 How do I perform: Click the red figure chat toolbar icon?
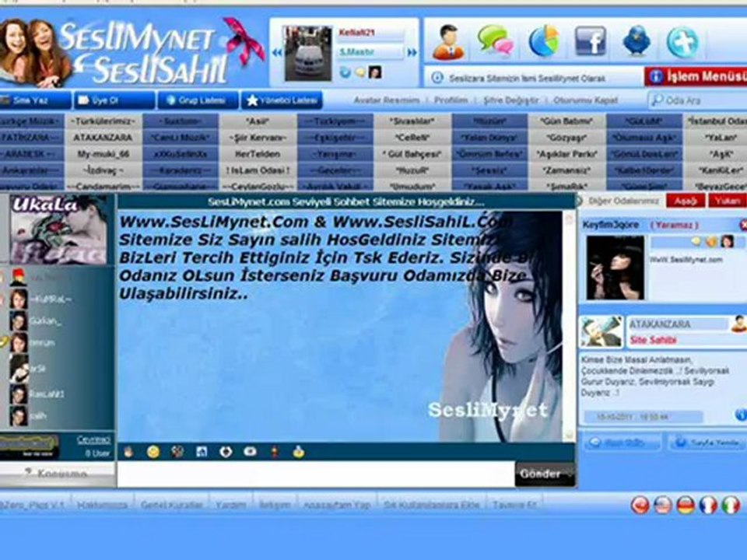[275, 451]
